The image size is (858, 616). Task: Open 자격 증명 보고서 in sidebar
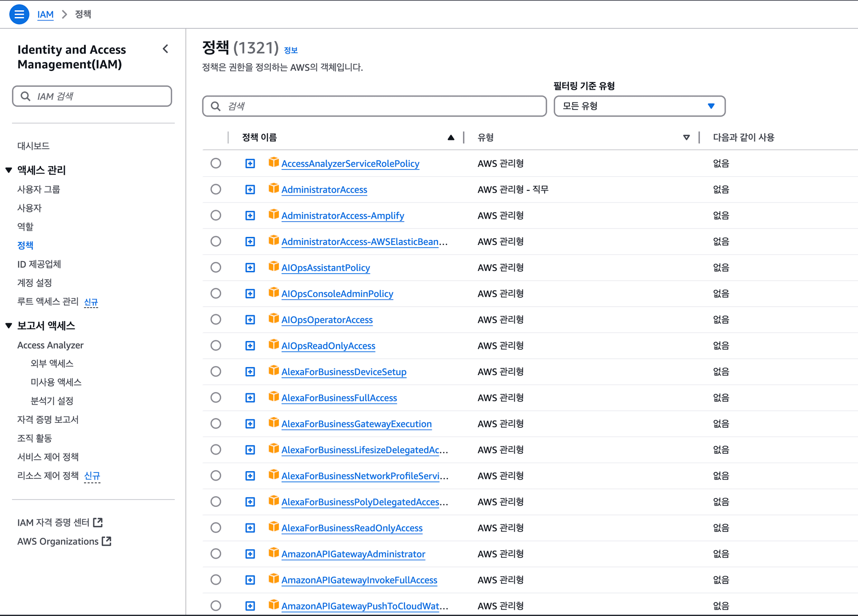48,419
